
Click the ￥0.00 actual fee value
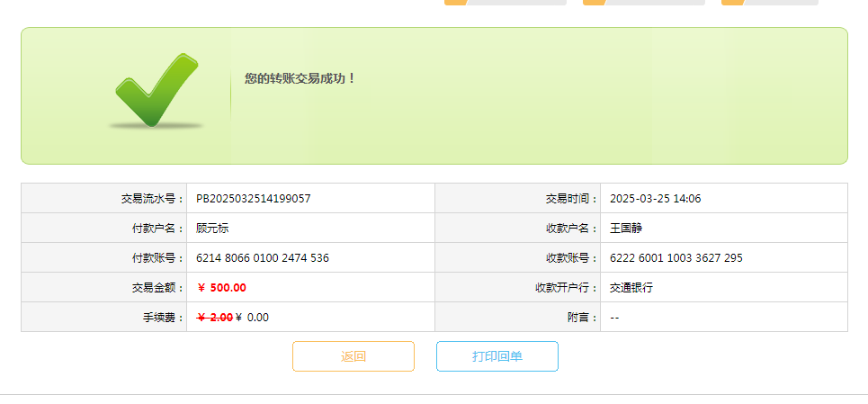coord(252,317)
